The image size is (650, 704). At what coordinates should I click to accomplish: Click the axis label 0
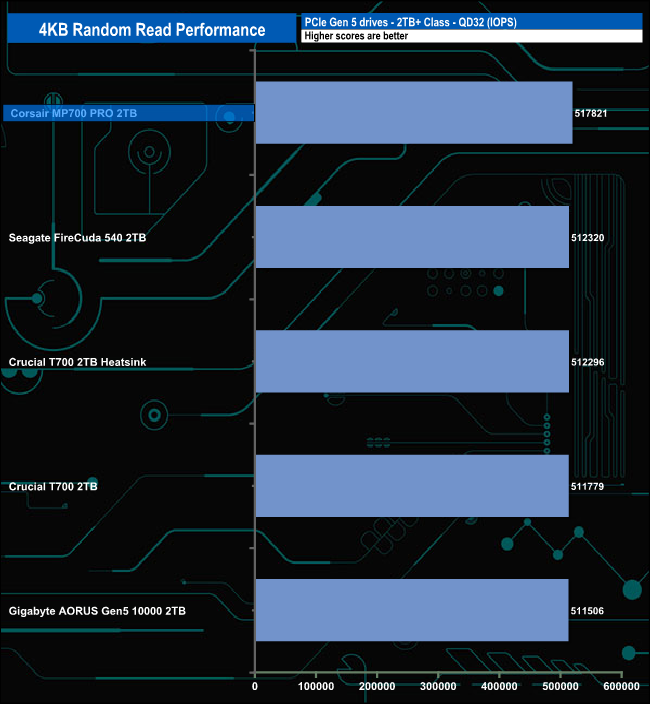255,686
